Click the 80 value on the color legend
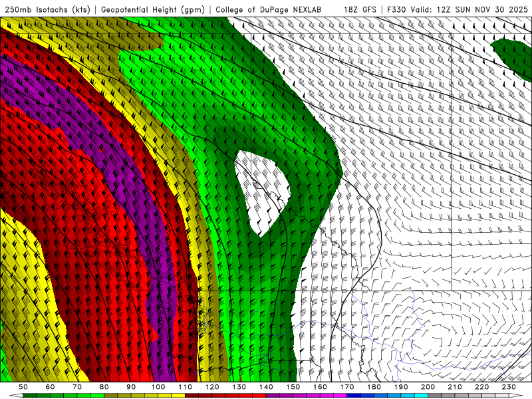The image size is (532, 399). pos(104,386)
